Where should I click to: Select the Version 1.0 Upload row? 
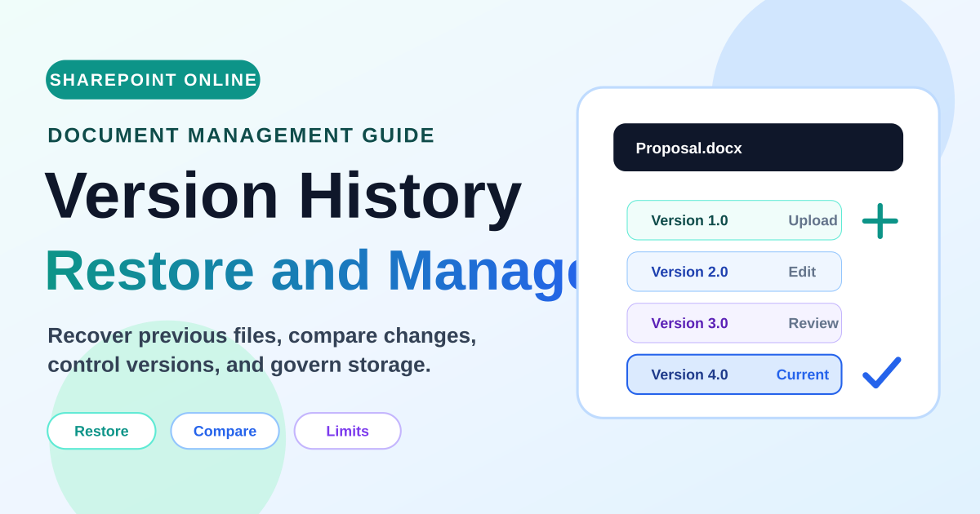(734, 220)
